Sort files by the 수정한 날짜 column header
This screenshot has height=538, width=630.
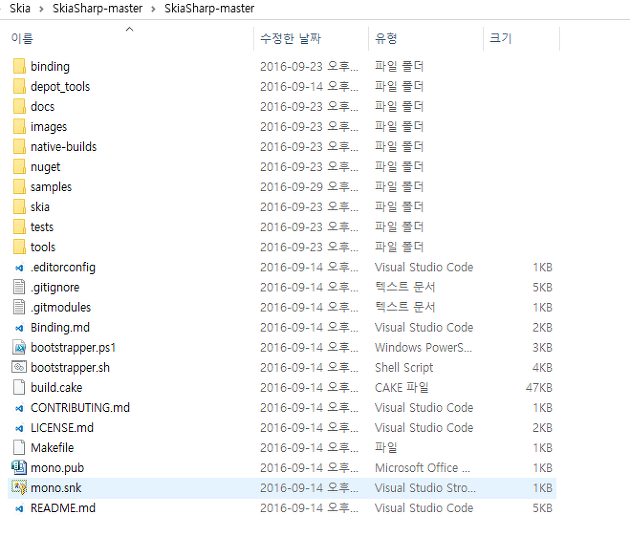tap(311, 38)
